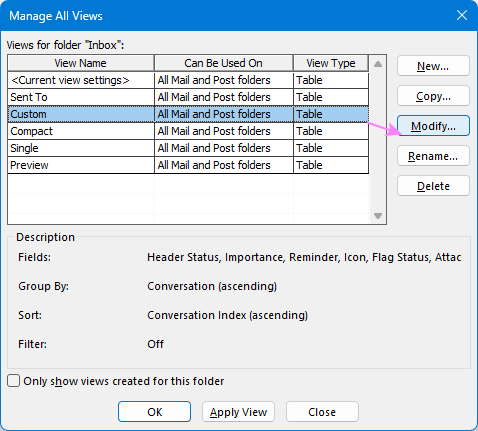Viewport: 478px width, 431px height.
Task: Click the Close button at bottom
Action: (322, 412)
